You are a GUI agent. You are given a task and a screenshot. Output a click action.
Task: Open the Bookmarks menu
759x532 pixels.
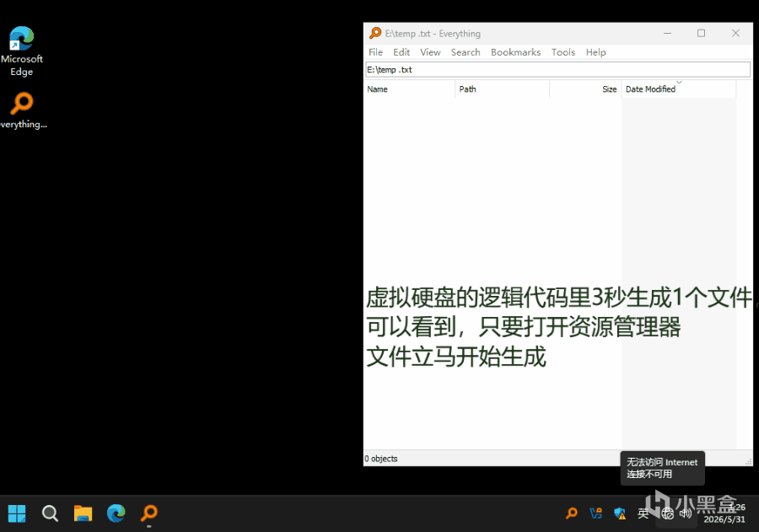coord(515,52)
